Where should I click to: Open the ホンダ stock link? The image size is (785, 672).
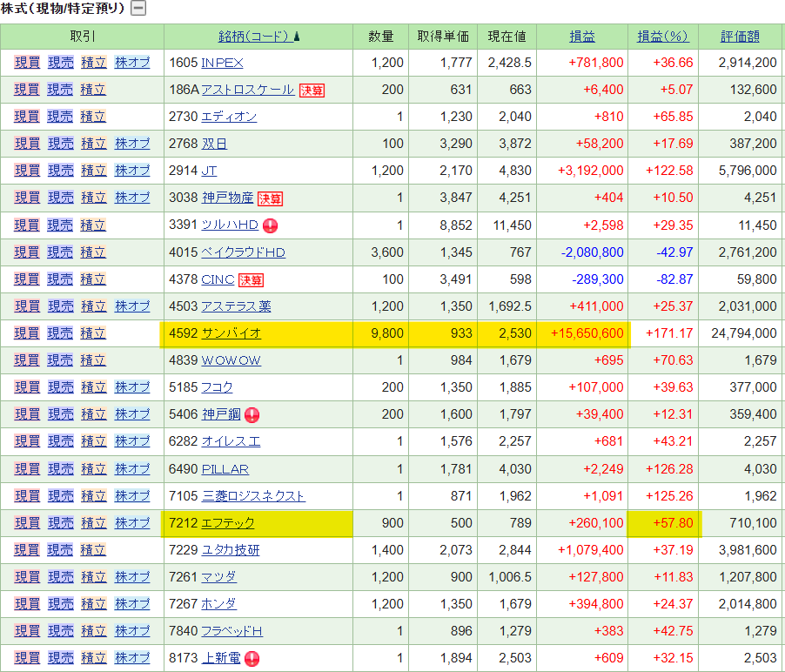(x=218, y=604)
